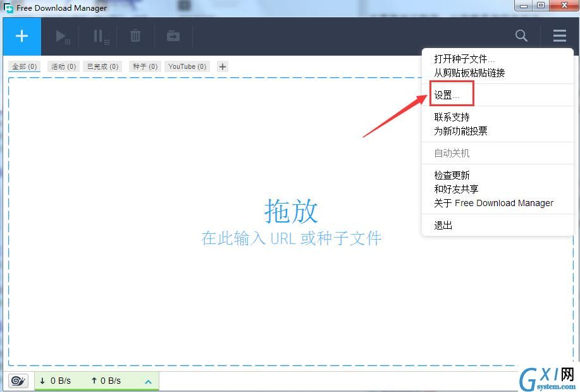Click the Start all downloads play icon
The height and width of the screenshot is (392, 580).
coord(63,37)
